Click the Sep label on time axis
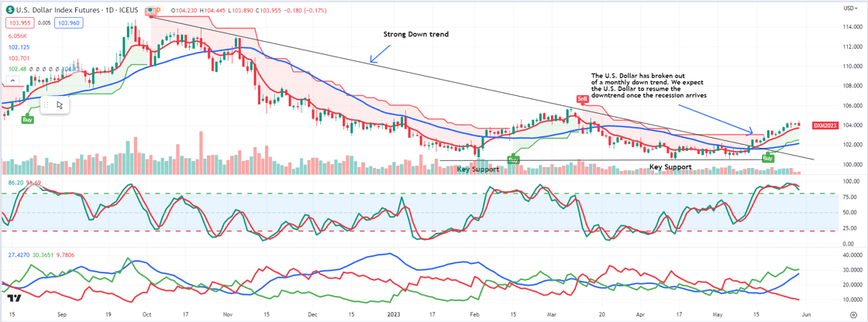The width and height of the screenshot is (868, 322). [61, 313]
